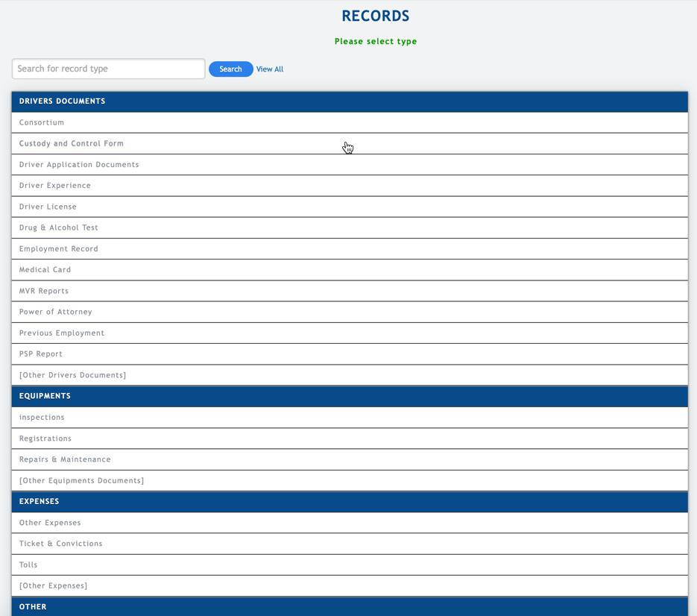Viewport: 697px width, 616px height.
Task: Choose the Tolls expense row
Action: (28, 565)
